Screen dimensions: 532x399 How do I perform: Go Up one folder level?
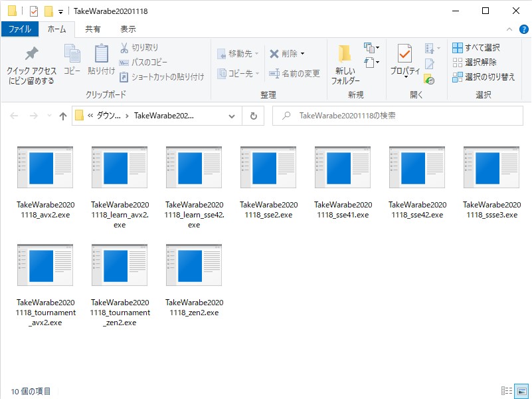point(63,116)
